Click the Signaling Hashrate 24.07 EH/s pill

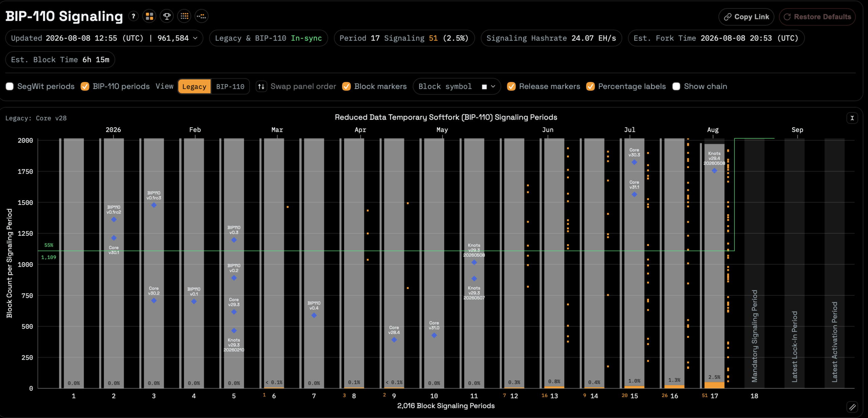click(551, 38)
